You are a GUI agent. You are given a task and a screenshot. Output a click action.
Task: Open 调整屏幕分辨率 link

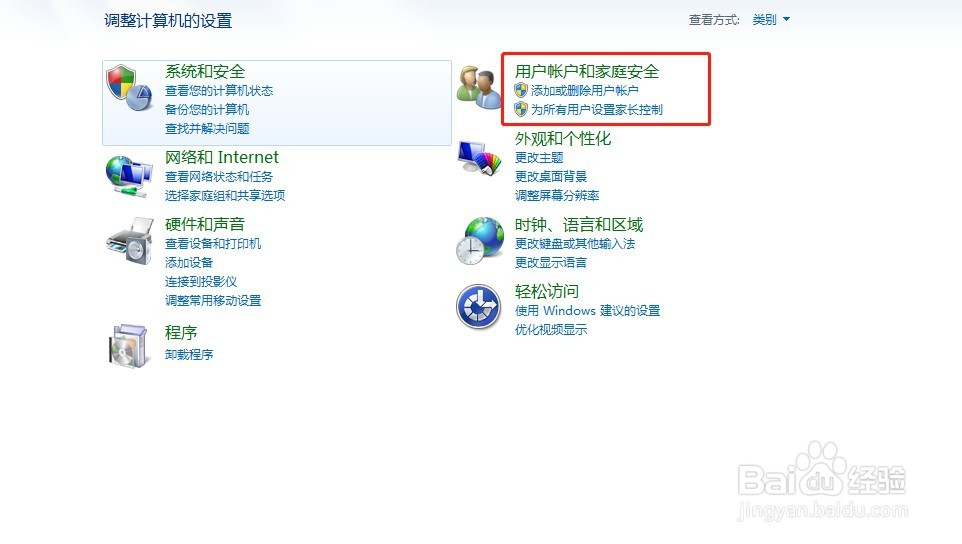[x=557, y=196]
